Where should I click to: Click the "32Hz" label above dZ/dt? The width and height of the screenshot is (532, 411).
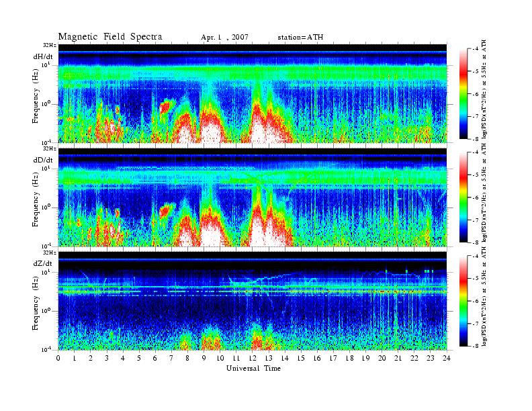tap(50, 253)
